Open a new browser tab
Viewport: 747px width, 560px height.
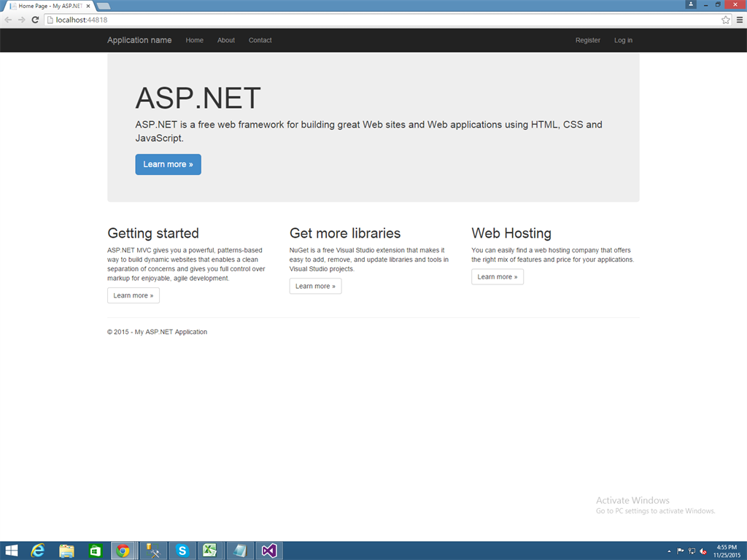(x=104, y=6)
